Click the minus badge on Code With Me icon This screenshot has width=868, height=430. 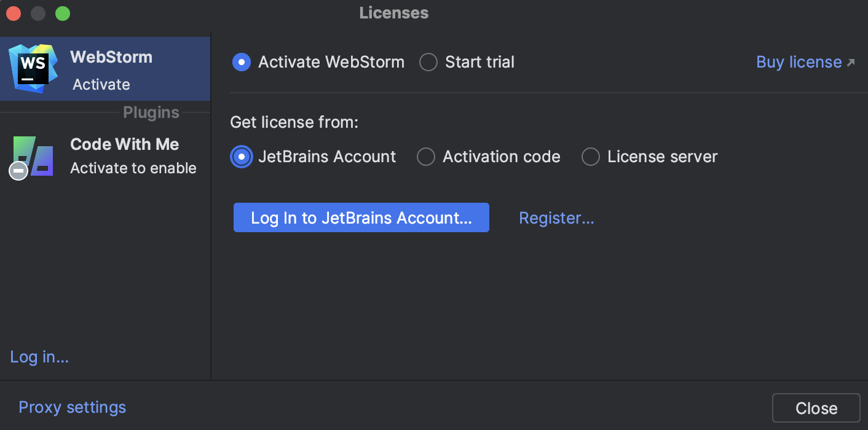click(x=17, y=171)
